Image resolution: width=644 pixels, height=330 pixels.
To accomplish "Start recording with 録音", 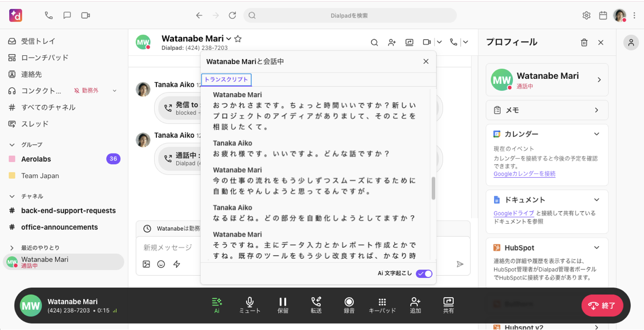I will coord(349,306).
